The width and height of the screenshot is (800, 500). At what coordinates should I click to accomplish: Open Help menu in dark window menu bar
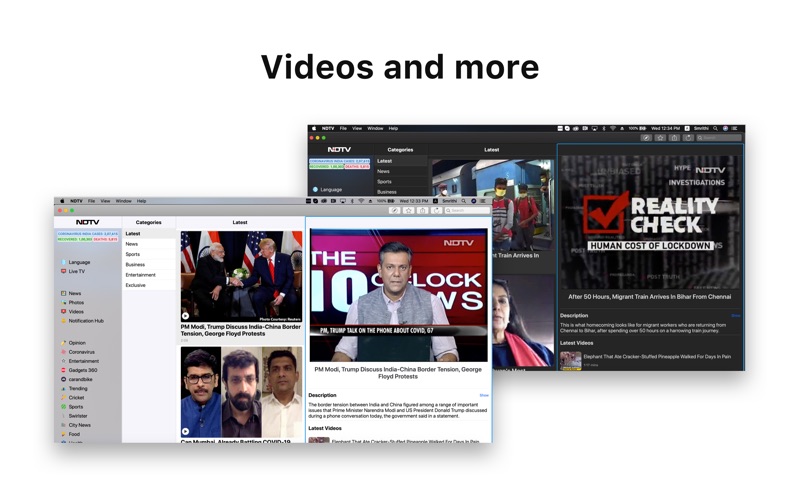coord(393,129)
